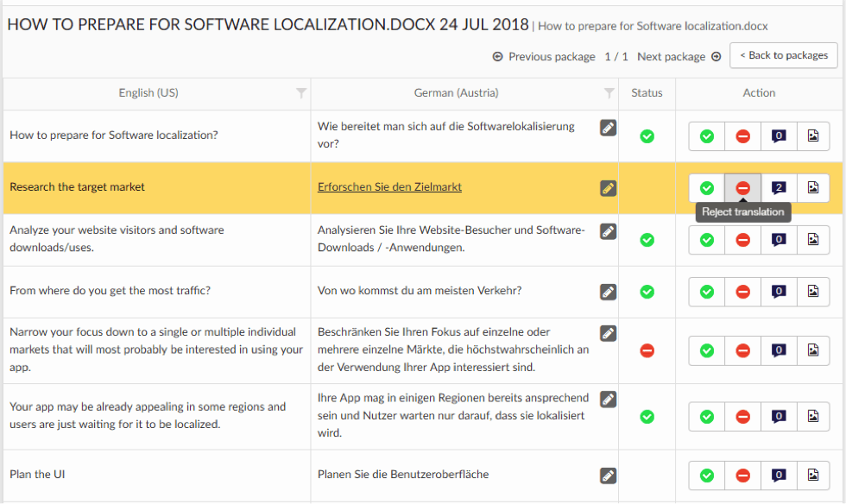The height and width of the screenshot is (504, 846).
Task: Click the Status column header
Action: click(x=647, y=93)
